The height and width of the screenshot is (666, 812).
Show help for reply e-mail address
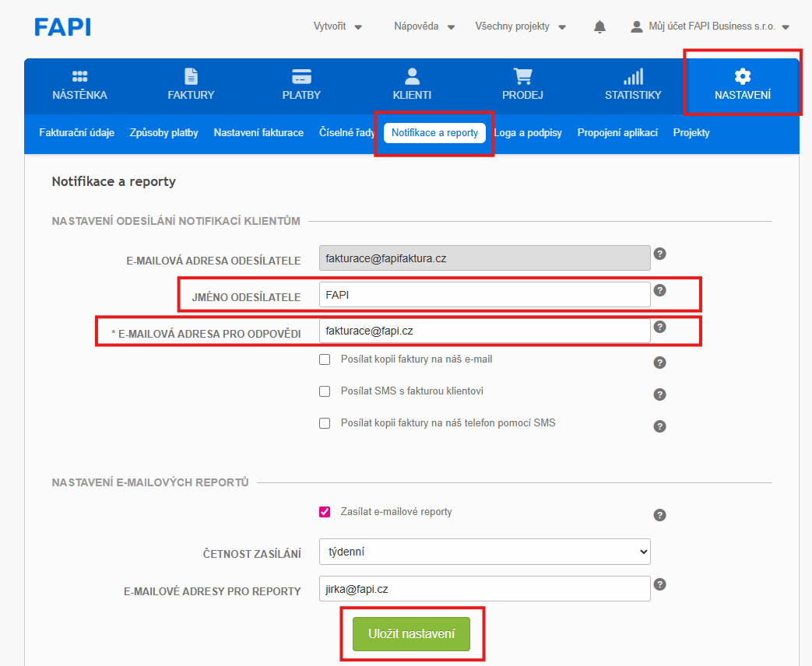(659, 327)
